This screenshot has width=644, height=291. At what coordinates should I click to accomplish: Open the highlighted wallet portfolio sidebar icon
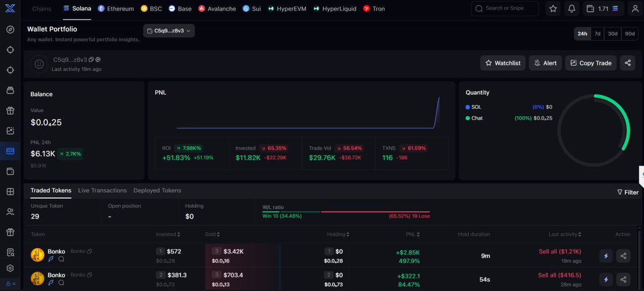point(10,151)
